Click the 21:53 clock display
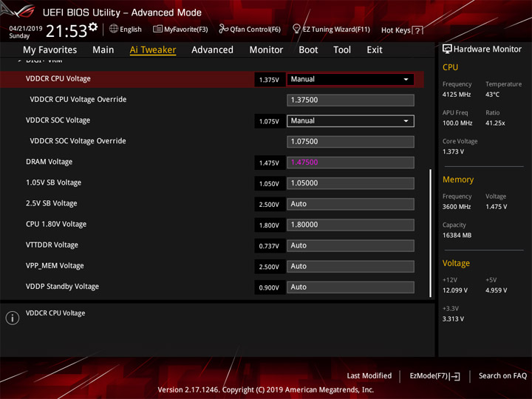This screenshot has height=399, width=532. point(66,31)
